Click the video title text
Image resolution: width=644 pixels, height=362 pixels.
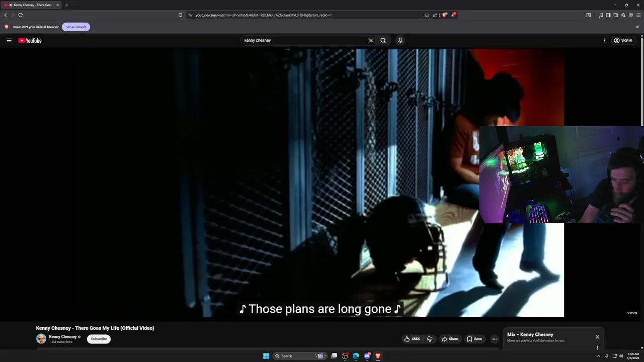pyautogui.click(x=95, y=328)
